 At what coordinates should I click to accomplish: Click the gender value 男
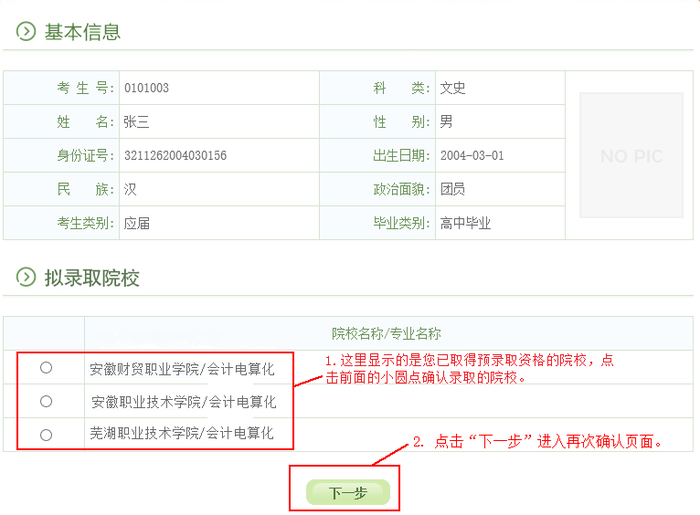(446, 121)
